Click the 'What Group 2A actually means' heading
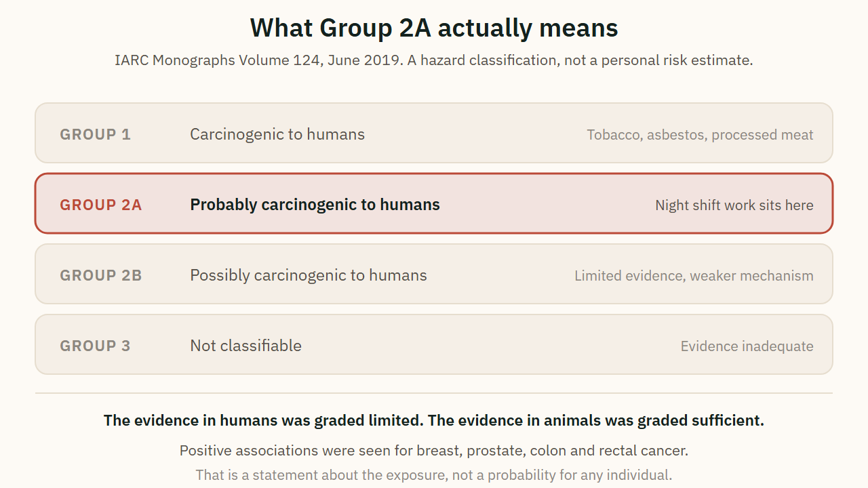 tap(434, 28)
